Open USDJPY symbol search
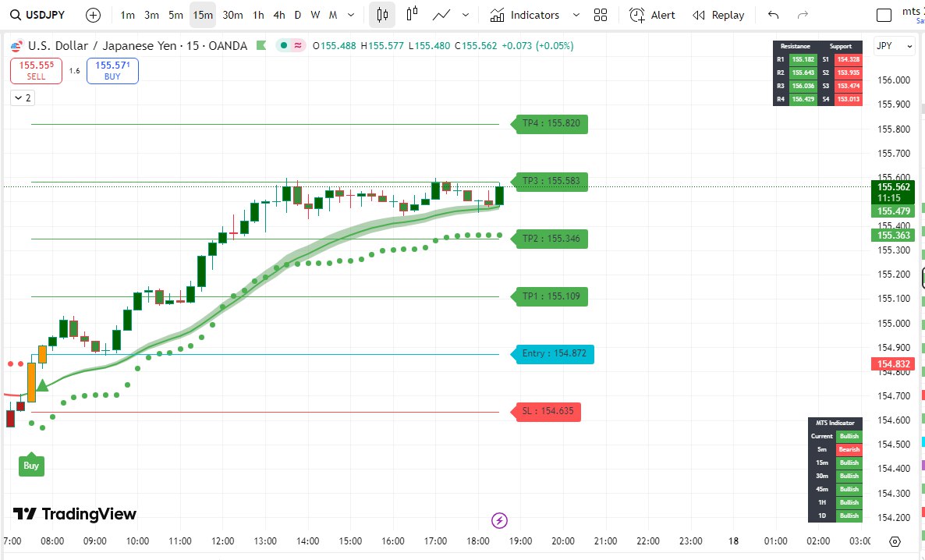The height and width of the screenshot is (560, 925). pyautogui.click(x=37, y=15)
